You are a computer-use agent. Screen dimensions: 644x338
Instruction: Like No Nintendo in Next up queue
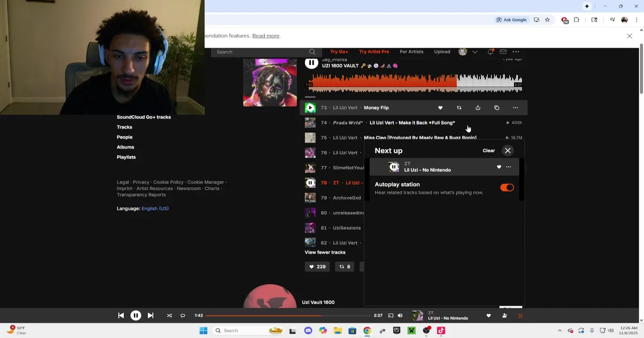[x=499, y=167]
